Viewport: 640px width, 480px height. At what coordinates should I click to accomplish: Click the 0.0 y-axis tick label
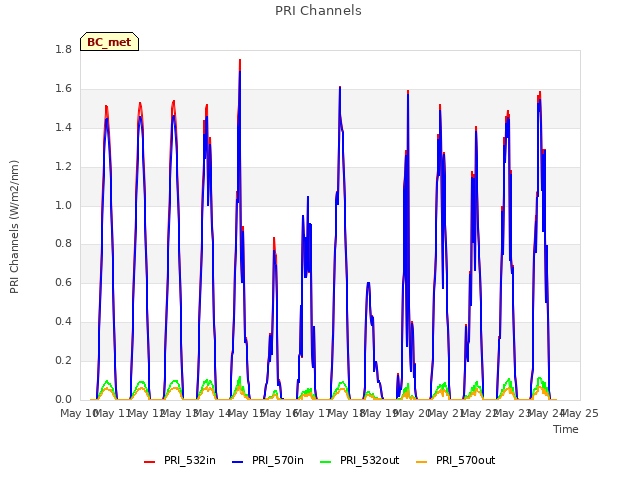tap(64, 399)
